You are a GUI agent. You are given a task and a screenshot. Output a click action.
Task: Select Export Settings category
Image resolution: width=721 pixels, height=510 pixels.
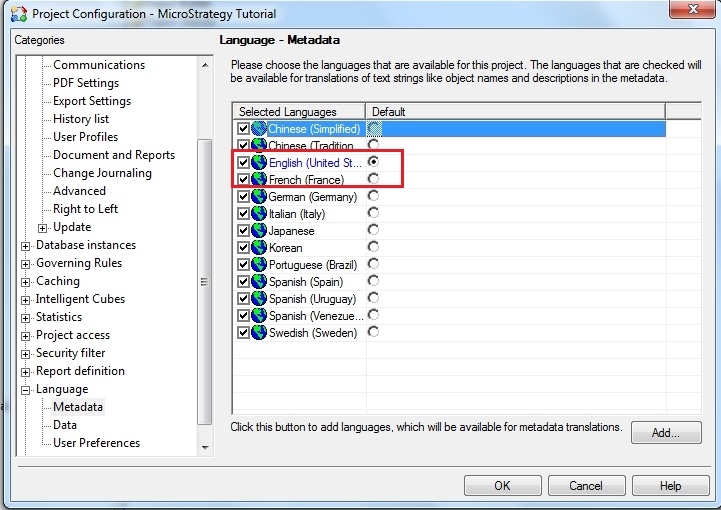(x=92, y=101)
